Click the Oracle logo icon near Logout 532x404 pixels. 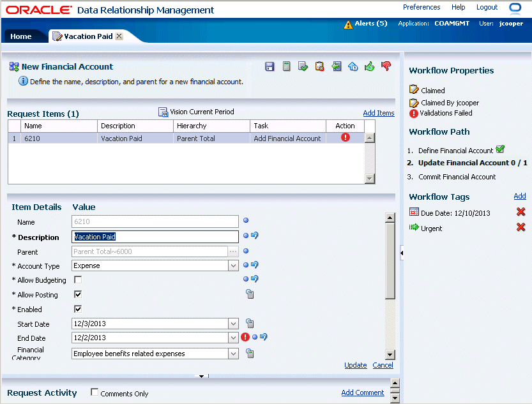(x=515, y=8)
